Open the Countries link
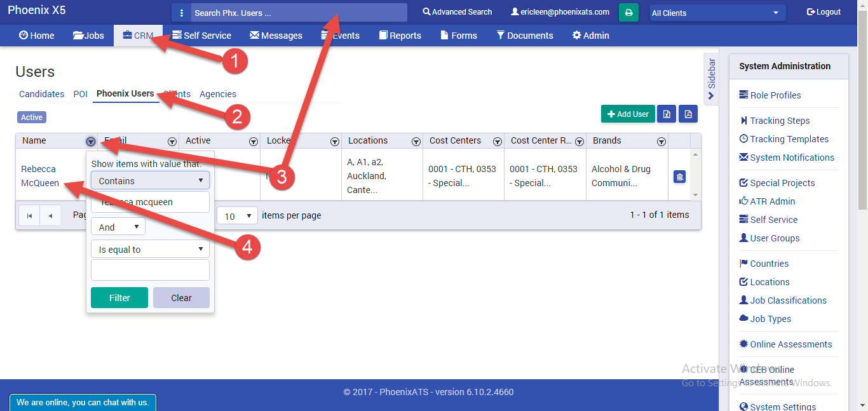Viewport: 868px width, 411px height. tap(764, 264)
